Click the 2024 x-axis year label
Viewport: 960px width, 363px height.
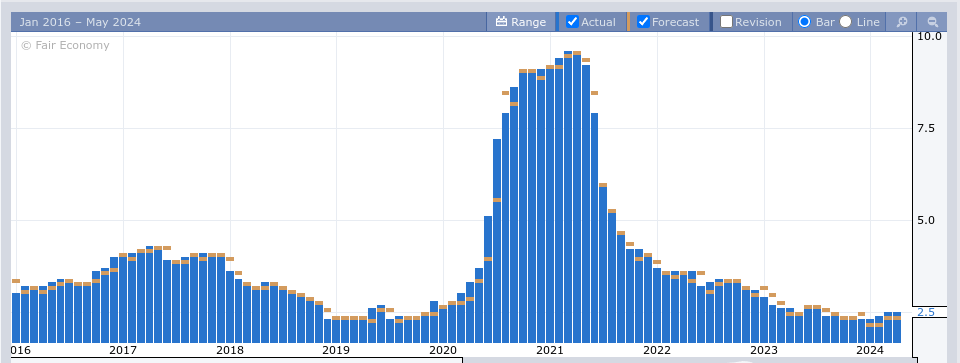(870, 350)
